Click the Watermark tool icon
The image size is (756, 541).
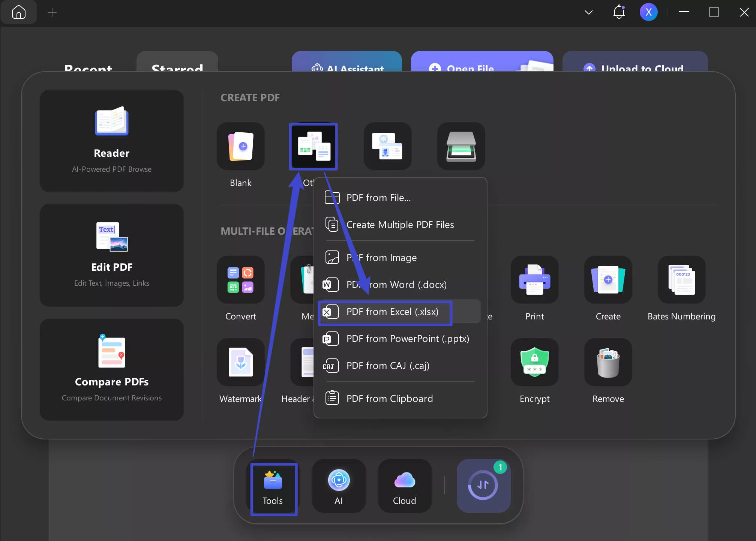241,363
